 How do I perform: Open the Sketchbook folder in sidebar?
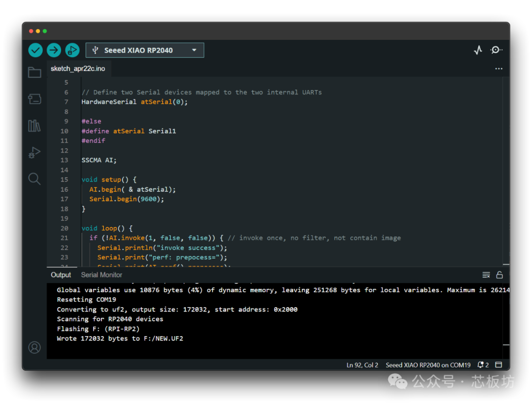34,73
